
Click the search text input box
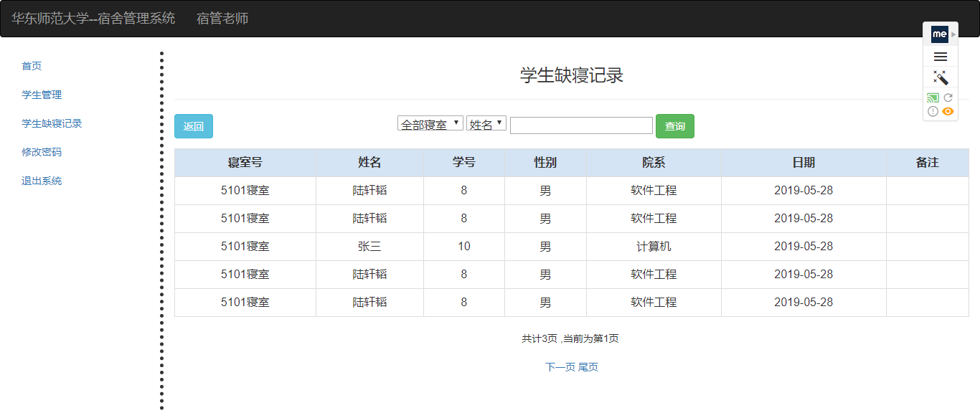click(581, 125)
